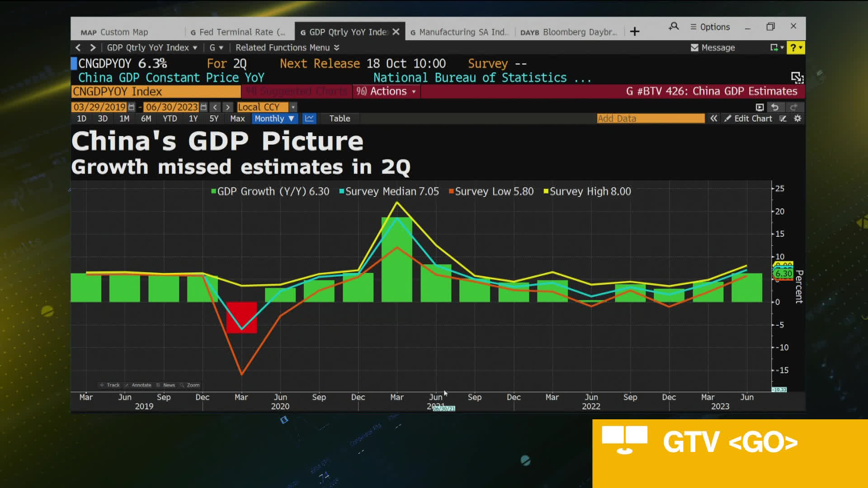This screenshot has height=488, width=868.
Task: Click the search icon in title bar
Action: pos(674,27)
